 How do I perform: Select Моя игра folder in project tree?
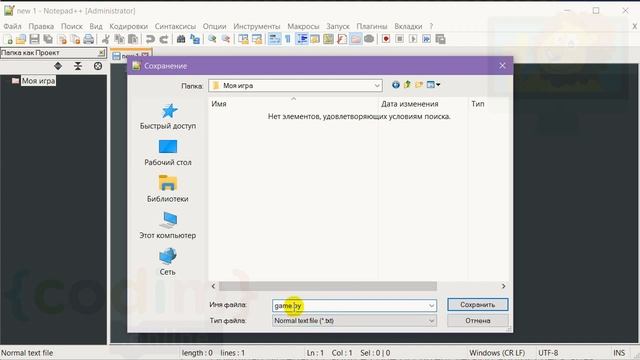click(38, 81)
